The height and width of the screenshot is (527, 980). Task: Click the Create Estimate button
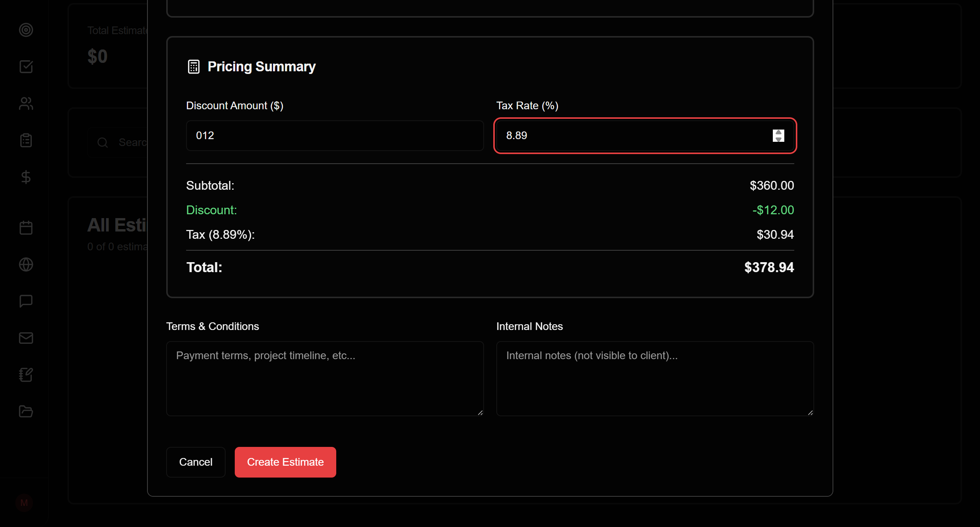285,462
